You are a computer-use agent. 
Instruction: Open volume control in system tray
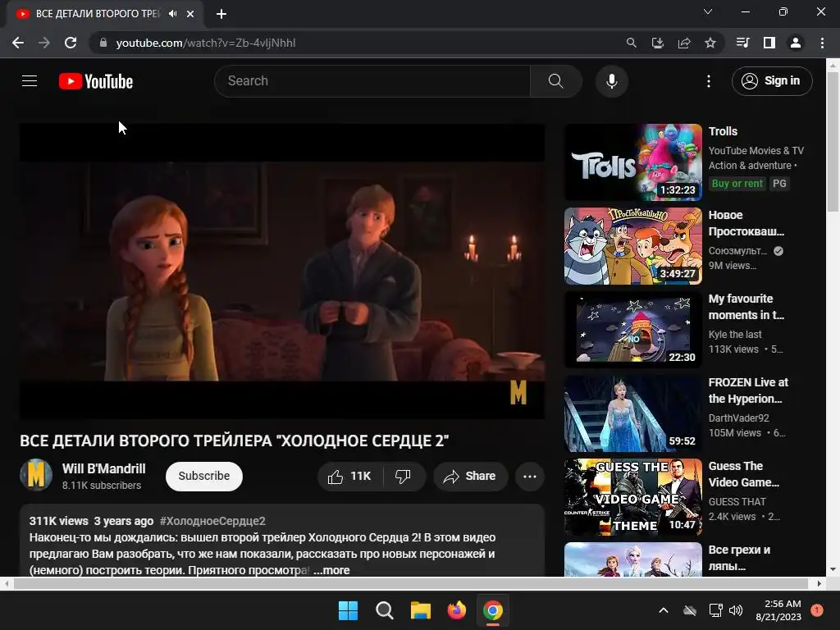736,610
